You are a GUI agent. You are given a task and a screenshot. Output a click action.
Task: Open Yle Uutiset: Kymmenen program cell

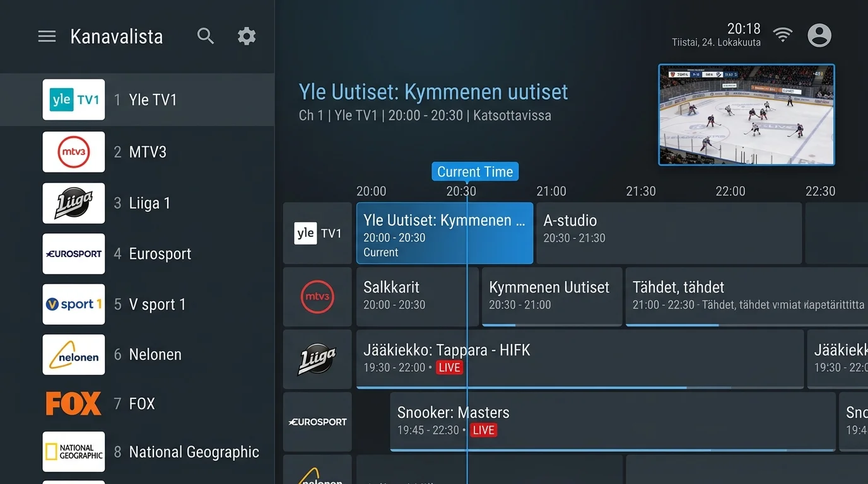(x=445, y=233)
